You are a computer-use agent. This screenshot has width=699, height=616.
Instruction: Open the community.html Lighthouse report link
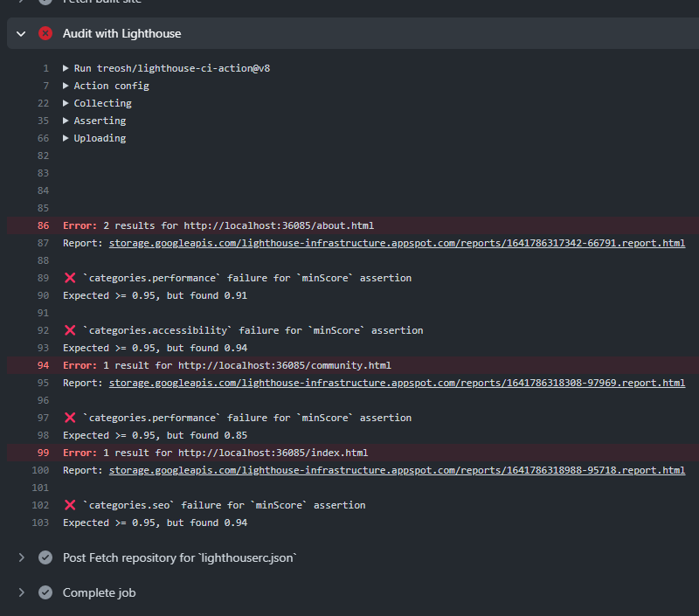(x=397, y=383)
